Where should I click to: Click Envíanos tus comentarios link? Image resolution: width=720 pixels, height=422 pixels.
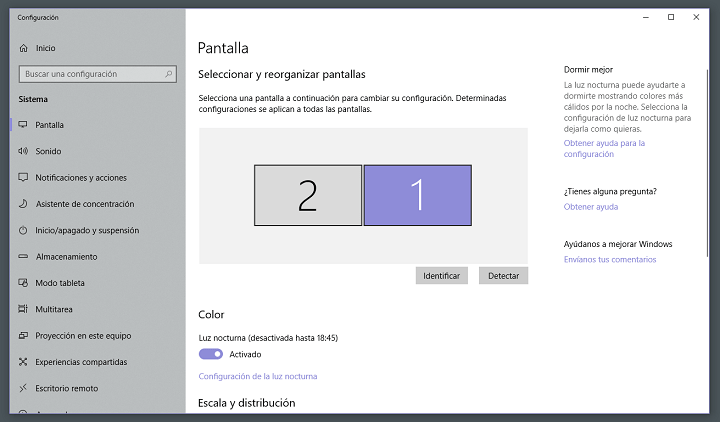(x=610, y=259)
